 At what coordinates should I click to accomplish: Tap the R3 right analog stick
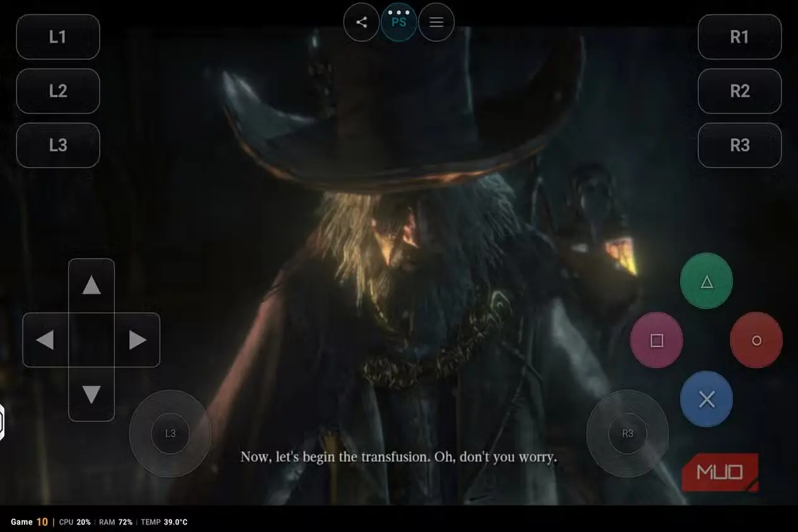[627, 434]
